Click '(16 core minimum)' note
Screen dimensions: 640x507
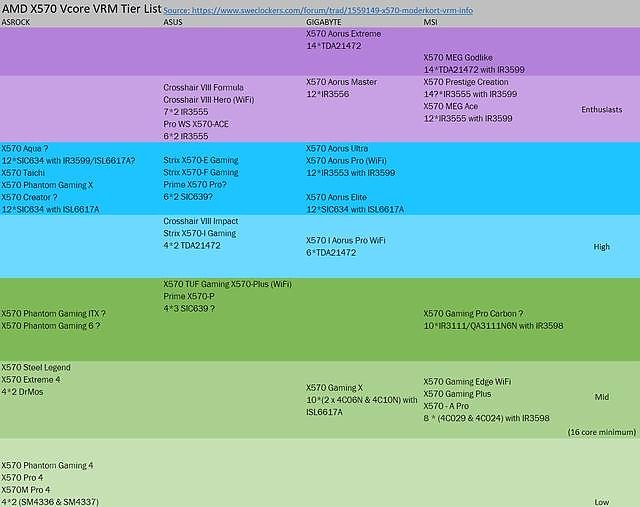602,432
